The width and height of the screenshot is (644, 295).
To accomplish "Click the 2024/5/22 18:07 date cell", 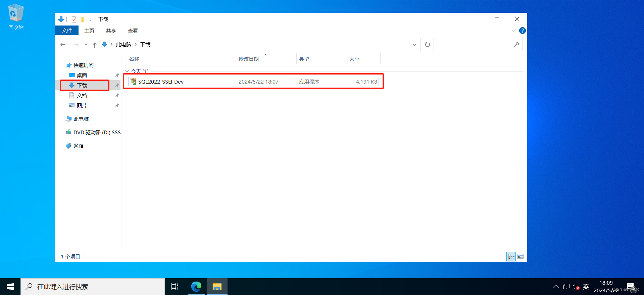I will tap(258, 82).
